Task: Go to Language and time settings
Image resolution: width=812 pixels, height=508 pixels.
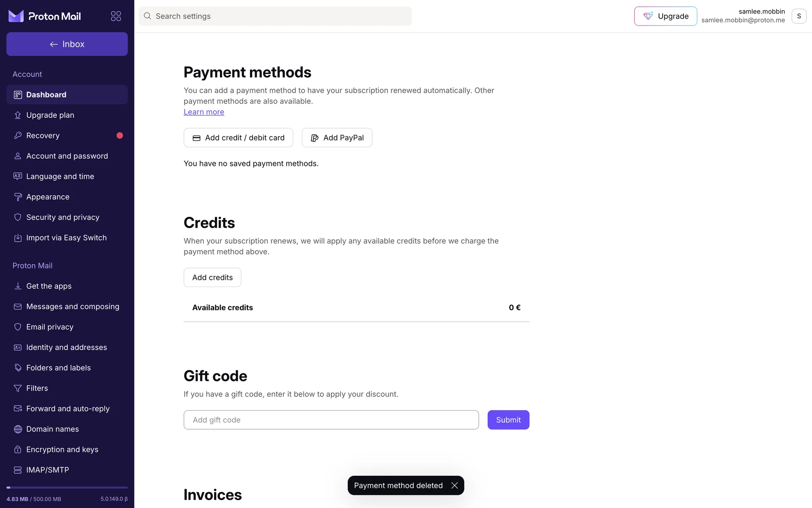Action: (x=60, y=177)
